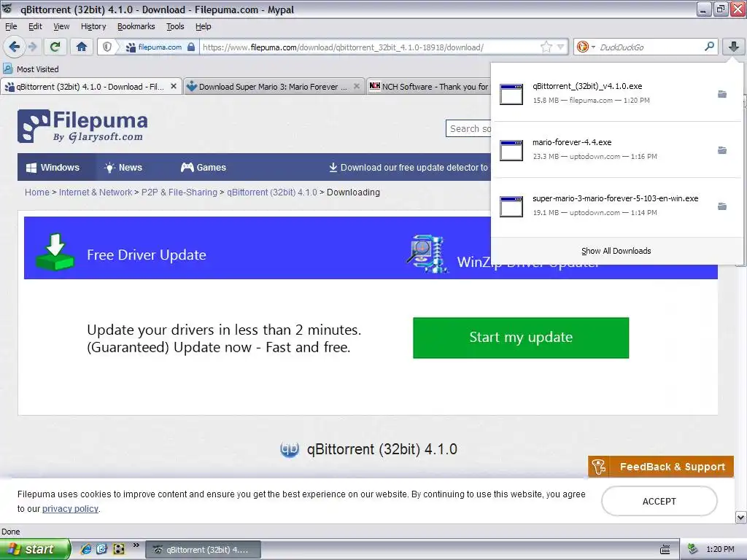This screenshot has width=747, height=560.
Task: Click the tracking protection shield icon
Action: [x=107, y=47]
